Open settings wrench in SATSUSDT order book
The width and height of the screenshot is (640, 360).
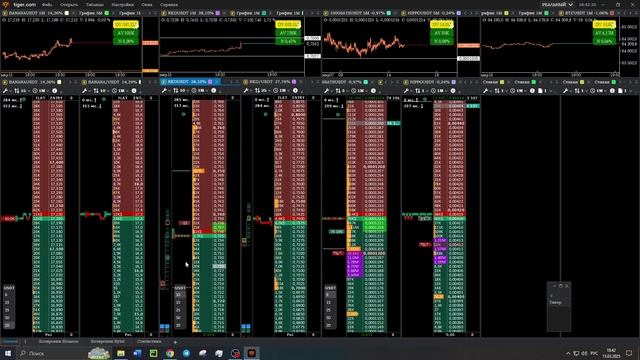pyautogui.click(x=327, y=91)
